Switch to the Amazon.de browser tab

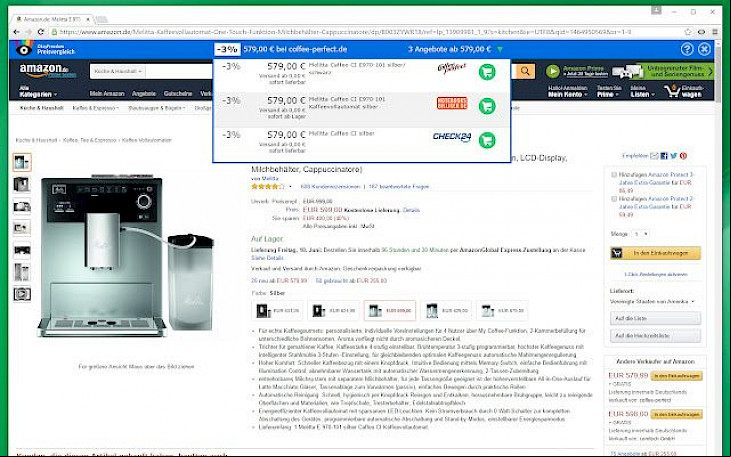point(52,19)
